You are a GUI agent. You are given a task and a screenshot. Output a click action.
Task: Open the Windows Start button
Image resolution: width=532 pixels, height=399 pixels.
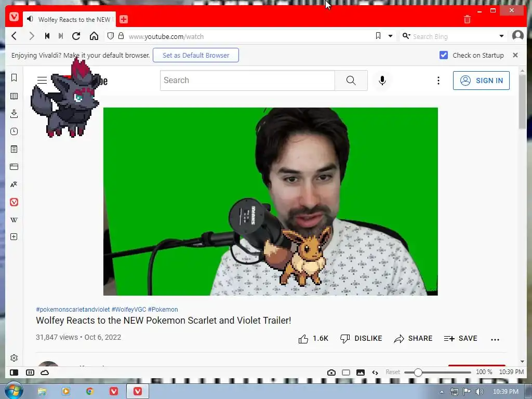[13, 391]
